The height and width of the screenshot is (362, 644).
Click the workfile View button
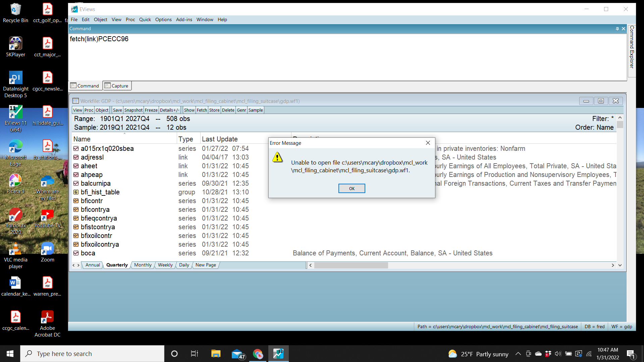tap(77, 110)
